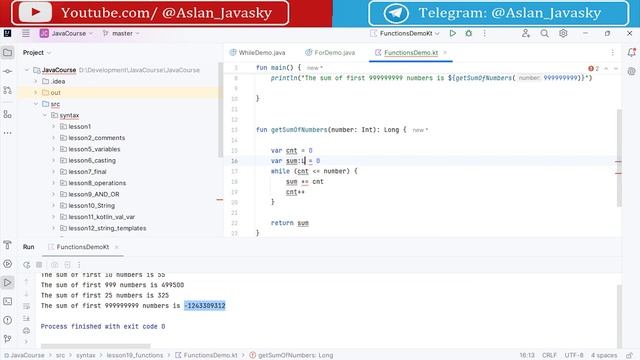The height and width of the screenshot is (360, 640).
Task: Click lesson19_functions breadcrumb
Action: point(135,356)
